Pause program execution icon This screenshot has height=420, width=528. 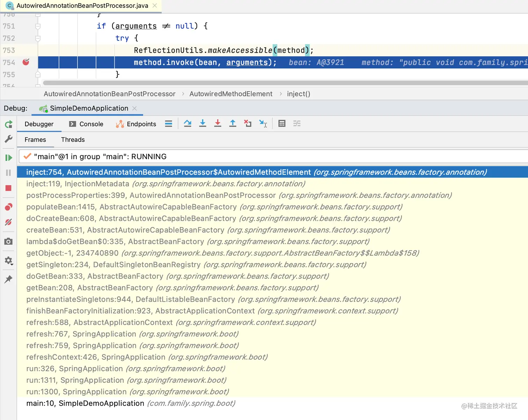click(x=9, y=173)
